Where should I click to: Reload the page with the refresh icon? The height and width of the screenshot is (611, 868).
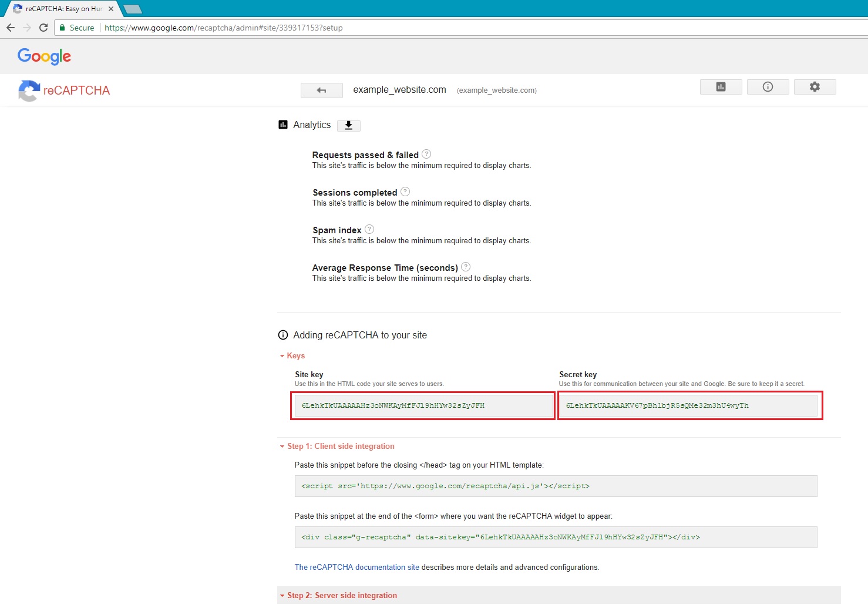pyautogui.click(x=43, y=28)
